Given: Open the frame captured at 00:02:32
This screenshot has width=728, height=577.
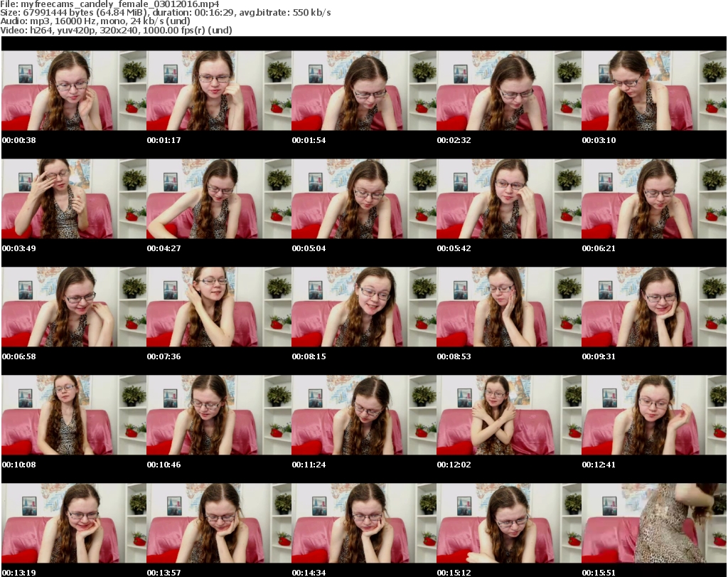Looking at the screenshot, I should tap(509, 90).
